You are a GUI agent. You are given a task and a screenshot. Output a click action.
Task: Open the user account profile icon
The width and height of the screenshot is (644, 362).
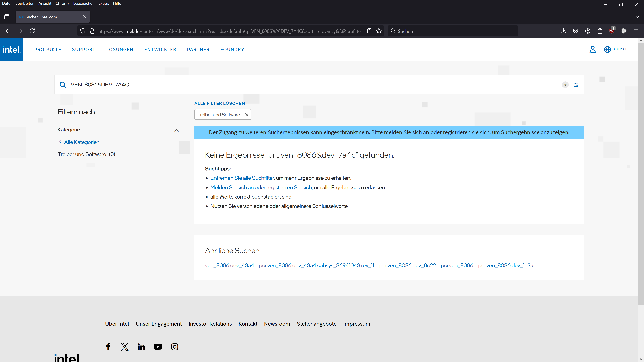pyautogui.click(x=592, y=49)
